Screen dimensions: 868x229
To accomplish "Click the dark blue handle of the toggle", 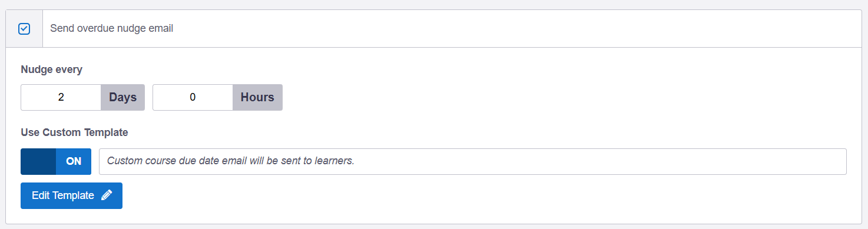I will (x=38, y=161).
